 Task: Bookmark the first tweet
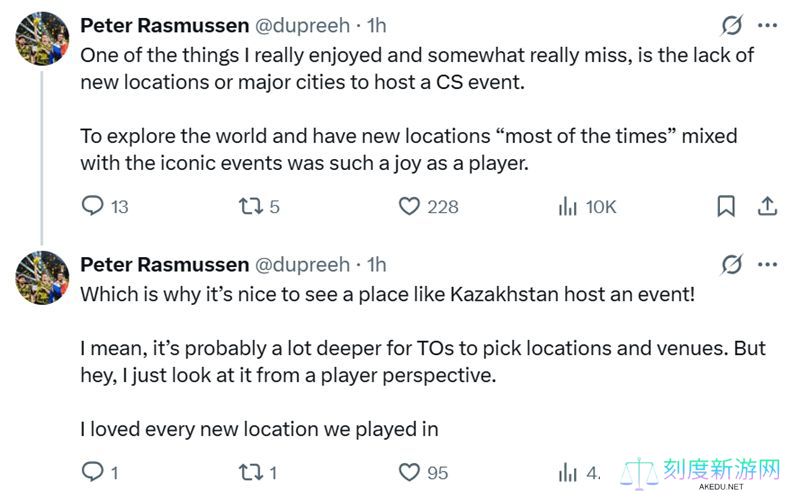pyautogui.click(x=726, y=206)
